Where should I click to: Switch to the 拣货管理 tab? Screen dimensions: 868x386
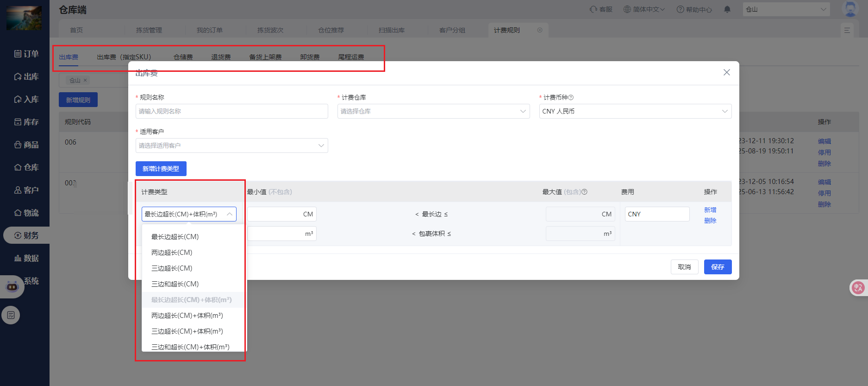(149, 30)
